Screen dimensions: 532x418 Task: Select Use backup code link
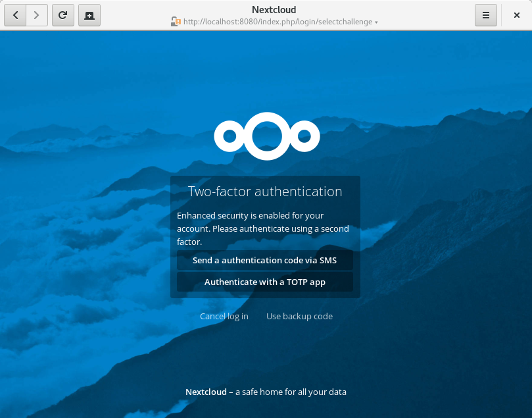pyautogui.click(x=299, y=316)
